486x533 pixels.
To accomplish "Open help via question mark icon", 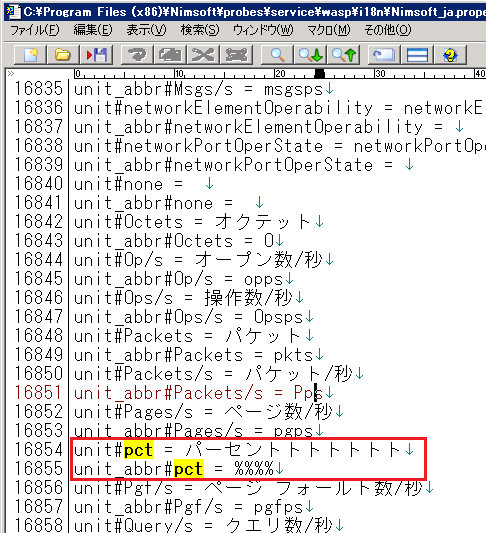I will pyautogui.click(x=450, y=54).
